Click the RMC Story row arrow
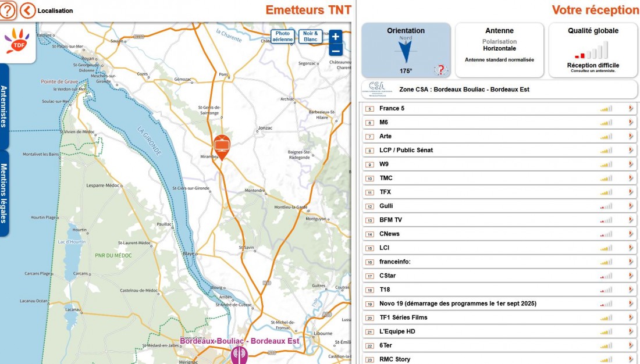 (631, 359)
